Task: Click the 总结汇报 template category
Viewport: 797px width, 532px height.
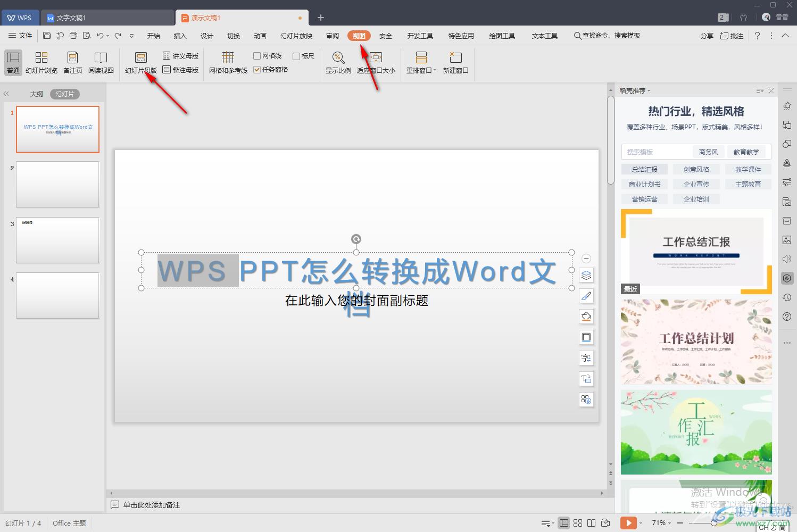Action: (x=645, y=169)
